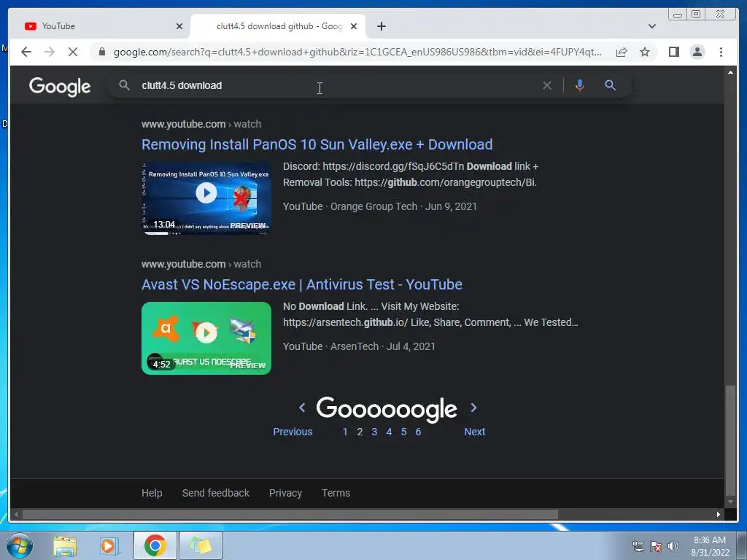Click the right chevron beside Goooooogle
This screenshot has width=747, height=560.
coord(473,408)
